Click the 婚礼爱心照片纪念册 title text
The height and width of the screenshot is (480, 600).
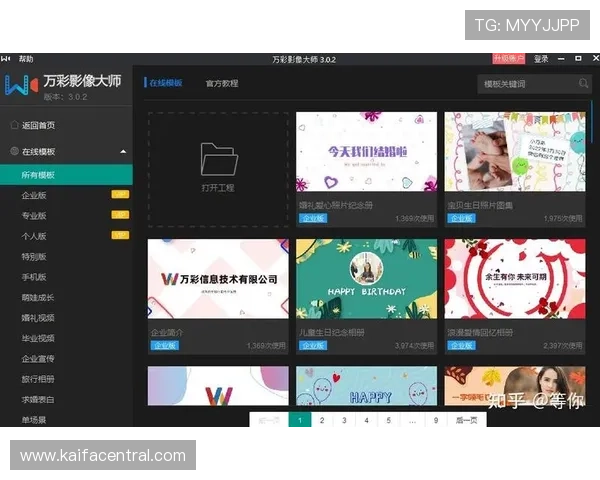pyautogui.click(x=336, y=205)
